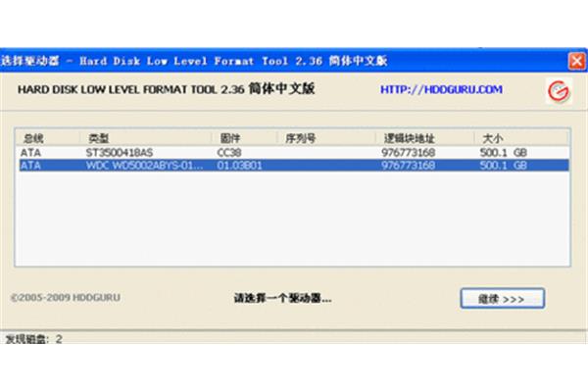The width and height of the screenshot is (588, 392).
Task: Click the 总线 column header
Action: point(48,138)
